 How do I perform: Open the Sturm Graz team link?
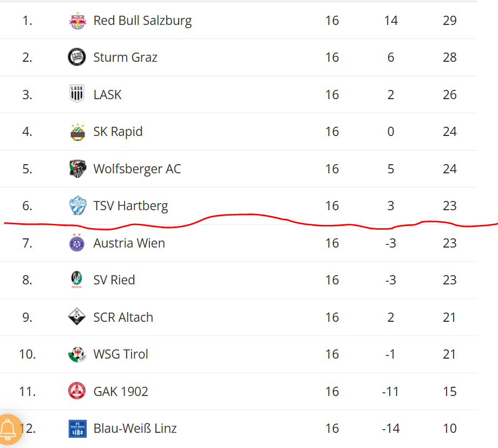coord(125,57)
